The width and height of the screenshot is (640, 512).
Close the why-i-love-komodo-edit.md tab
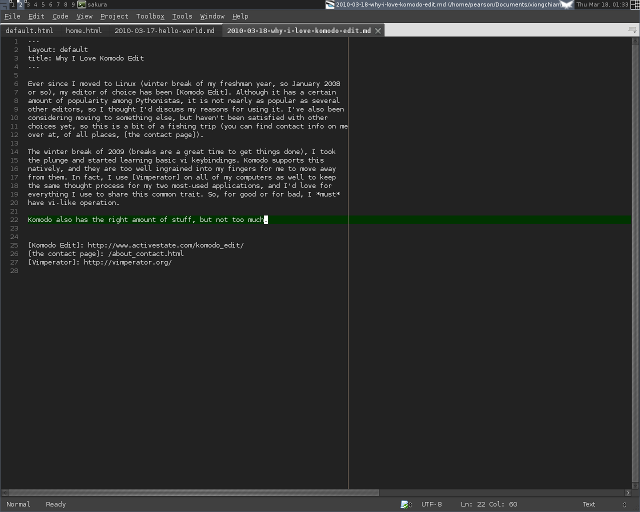(x=378, y=31)
